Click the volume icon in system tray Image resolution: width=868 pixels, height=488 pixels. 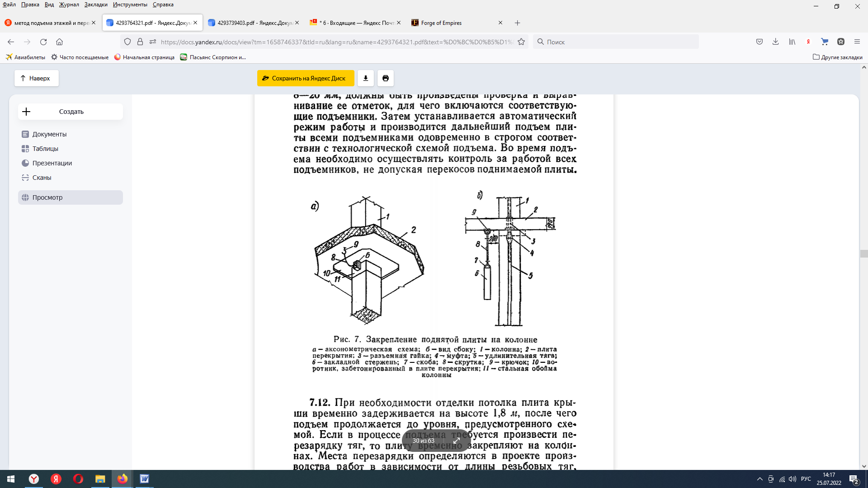[x=793, y=479]
